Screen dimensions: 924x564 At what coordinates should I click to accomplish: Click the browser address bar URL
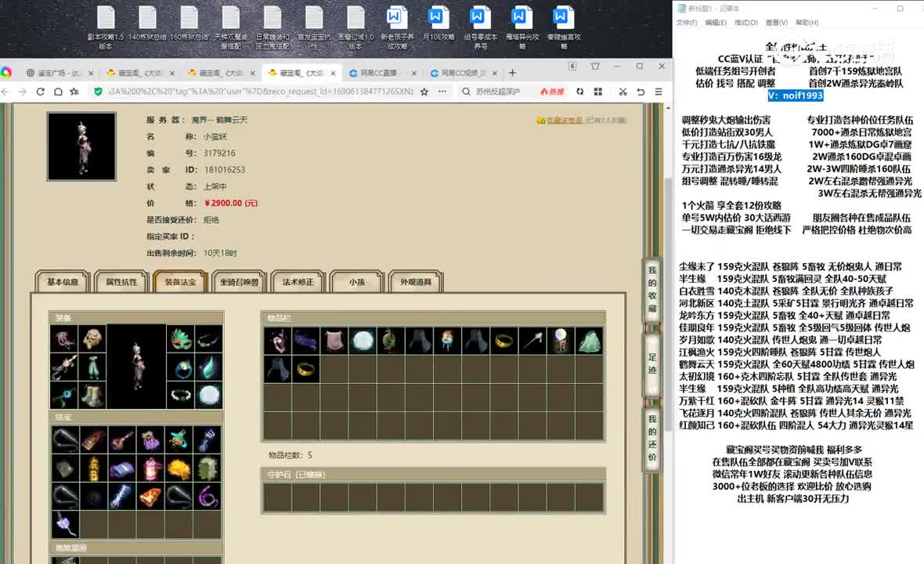coord(261,92)
